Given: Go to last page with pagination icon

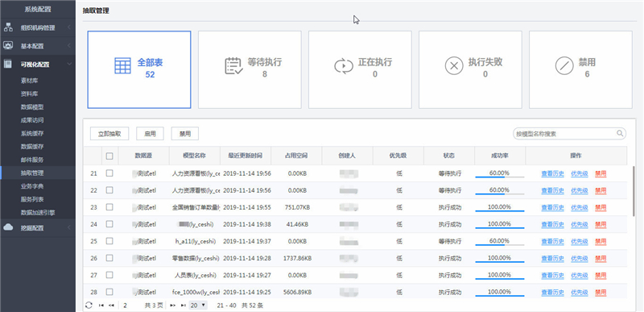Looking at the screenshot, I should coord(184,306).
